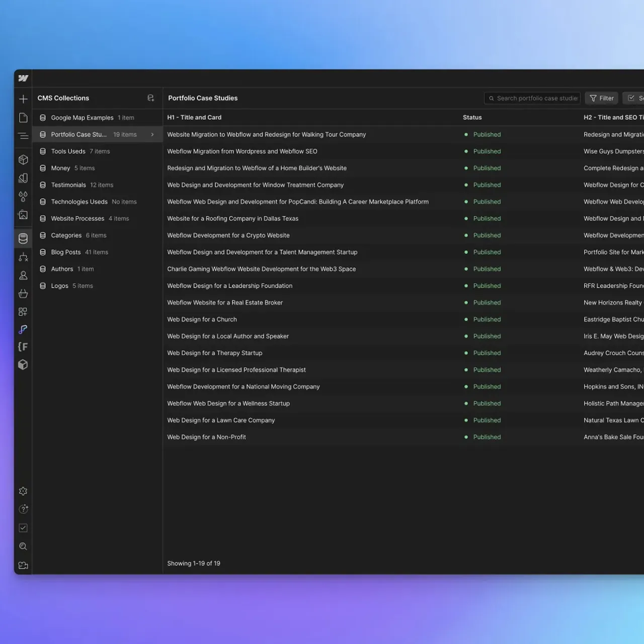Open the Tools Useds collection
644x644 pixels.
[x=98, y=151]
